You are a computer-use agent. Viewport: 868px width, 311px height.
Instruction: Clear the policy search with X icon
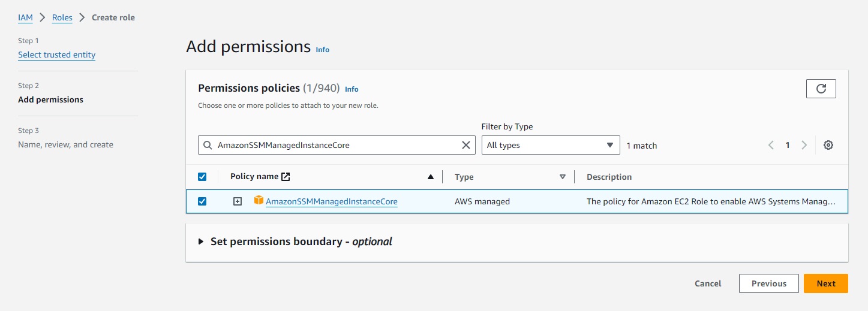(x=465, y=145)
